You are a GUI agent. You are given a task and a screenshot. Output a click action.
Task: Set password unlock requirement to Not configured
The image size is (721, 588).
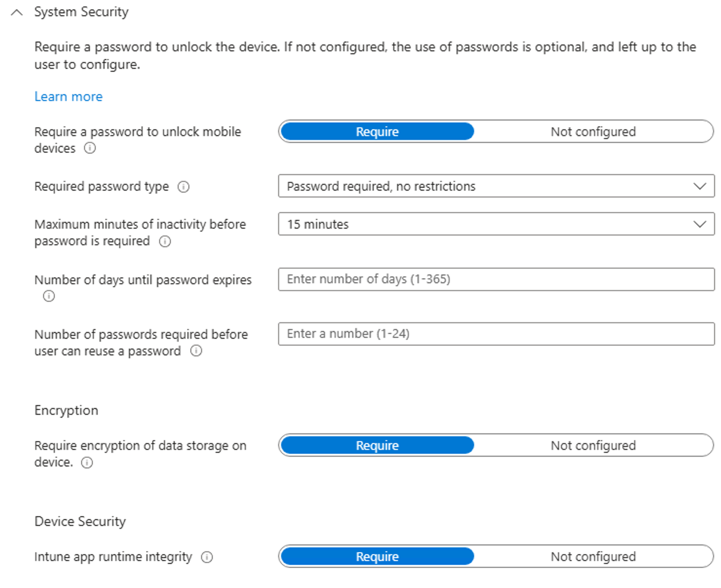593,132
